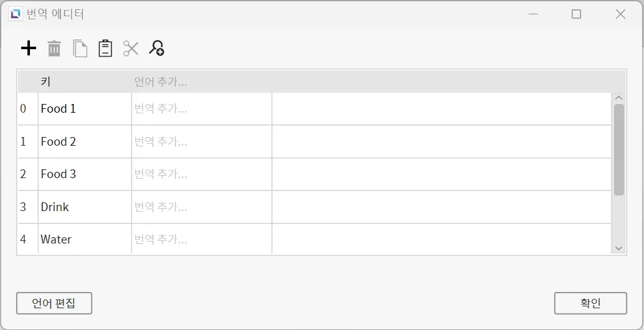Click the plus icon to add a key
The width and height of the screenshot is (644, 330).
coord(29,48)
